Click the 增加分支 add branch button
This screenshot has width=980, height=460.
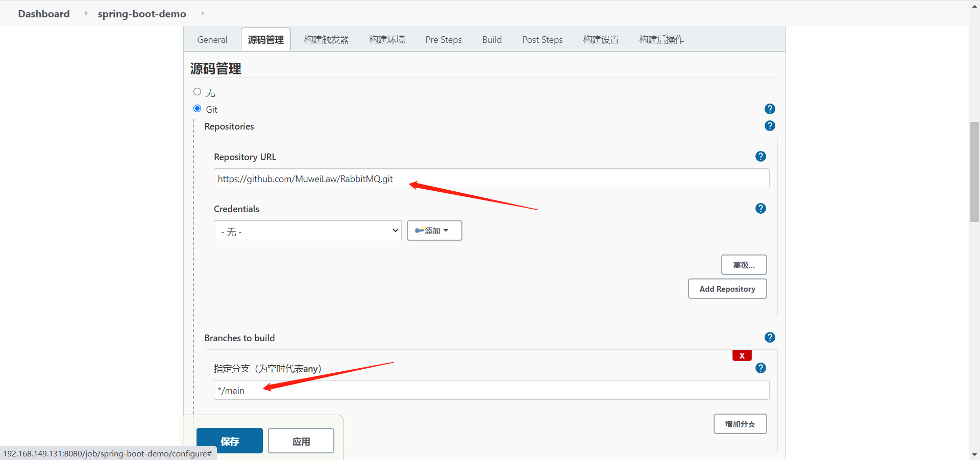(x=740, y=424)
